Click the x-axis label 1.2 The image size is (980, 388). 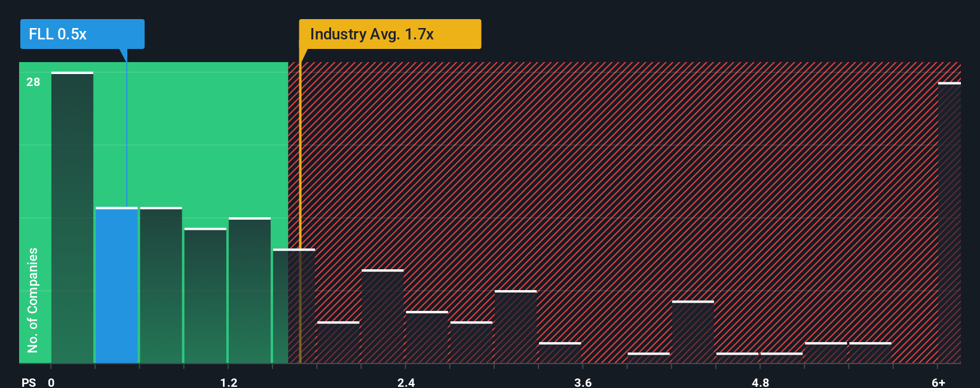(229, 382)
